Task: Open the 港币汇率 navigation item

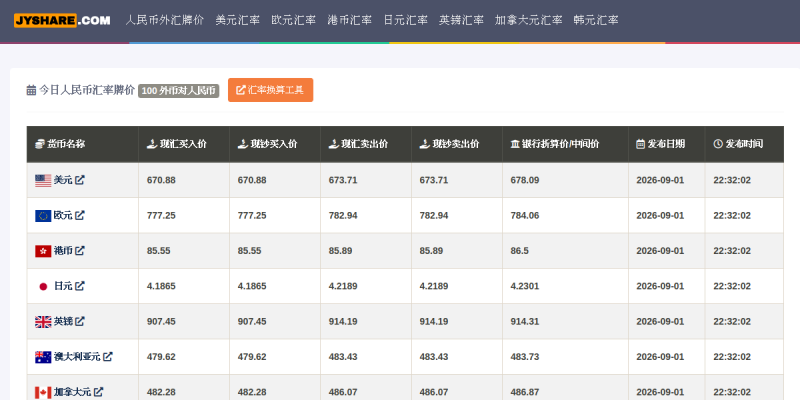Action: pos(349,20)
